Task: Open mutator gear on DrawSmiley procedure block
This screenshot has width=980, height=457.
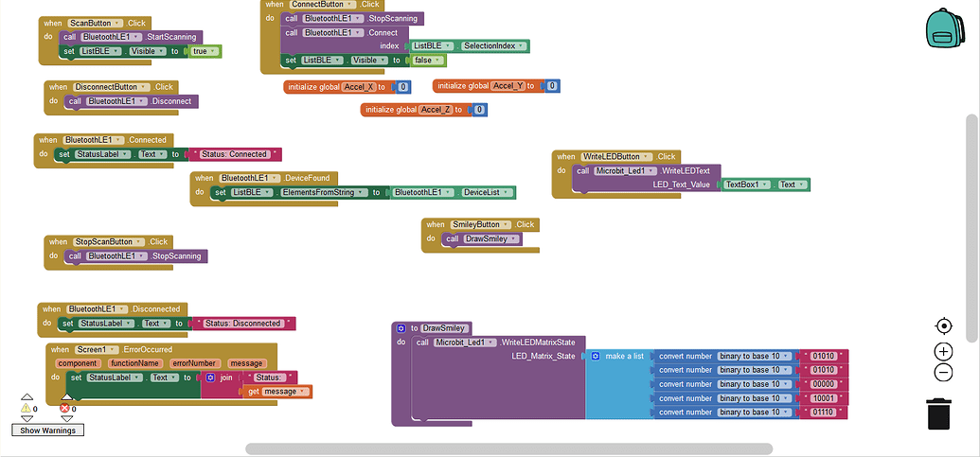Action: point(401,328)
